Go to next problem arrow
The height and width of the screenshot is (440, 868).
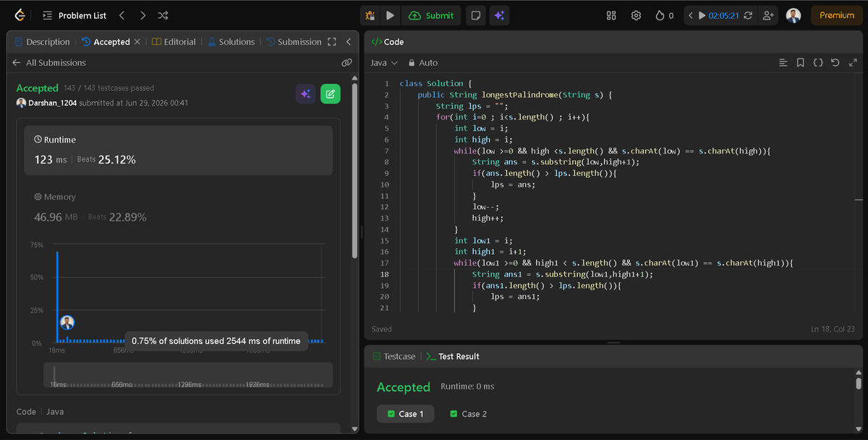pos(142,15)
